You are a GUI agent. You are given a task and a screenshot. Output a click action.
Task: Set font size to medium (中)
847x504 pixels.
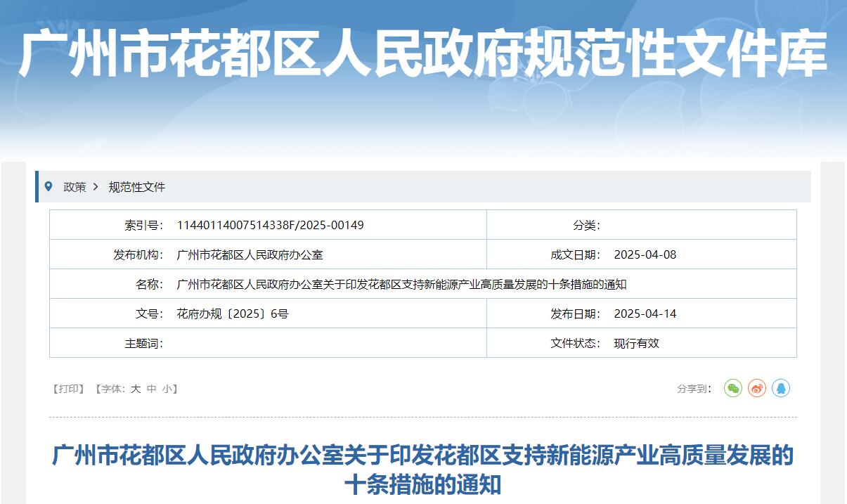click(x=151, y=389)
